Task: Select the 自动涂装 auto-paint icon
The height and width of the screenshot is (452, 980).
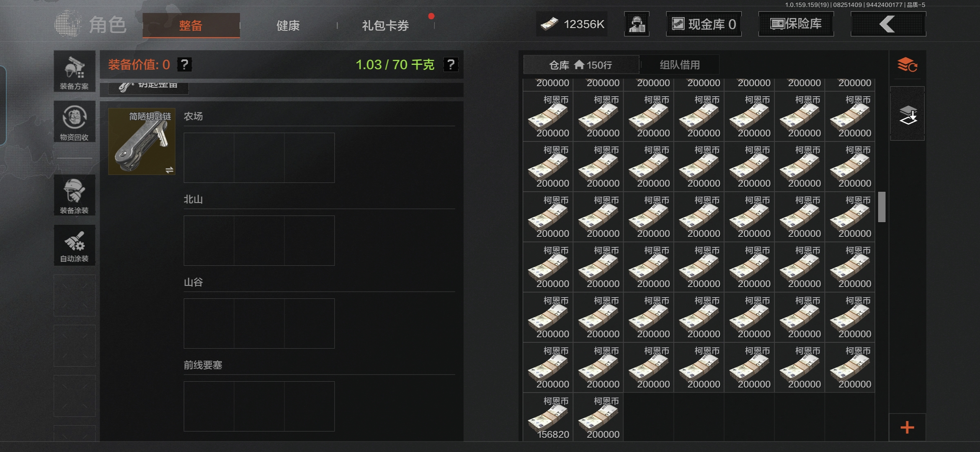Action: click(75, 245)
